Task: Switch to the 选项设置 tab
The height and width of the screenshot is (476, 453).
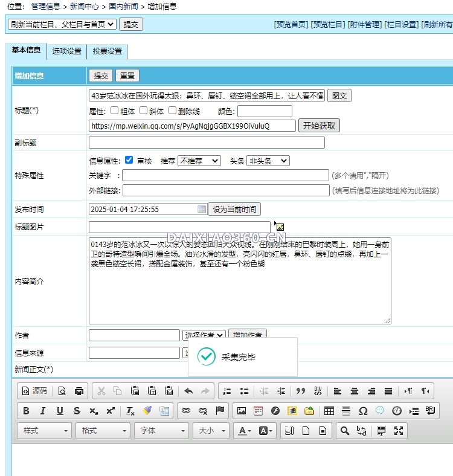Action: click(x=66, y=51)
